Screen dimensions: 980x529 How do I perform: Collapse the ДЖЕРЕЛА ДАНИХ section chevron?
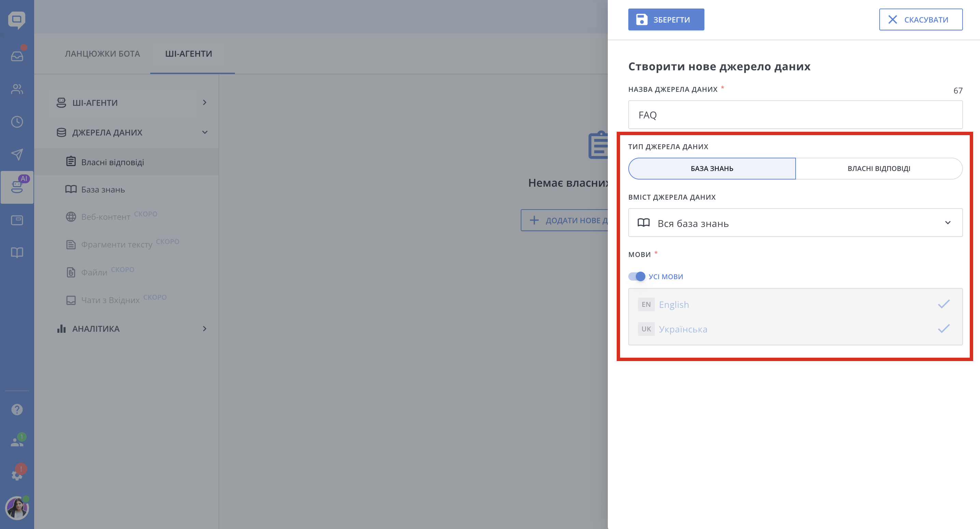coord(205,132)
